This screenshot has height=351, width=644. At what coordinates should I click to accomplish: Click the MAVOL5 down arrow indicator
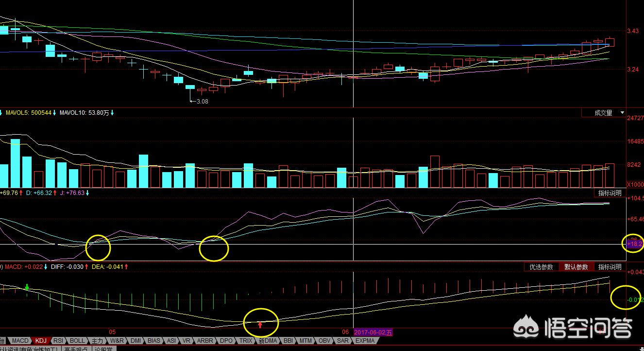click(x=55, y=113)
